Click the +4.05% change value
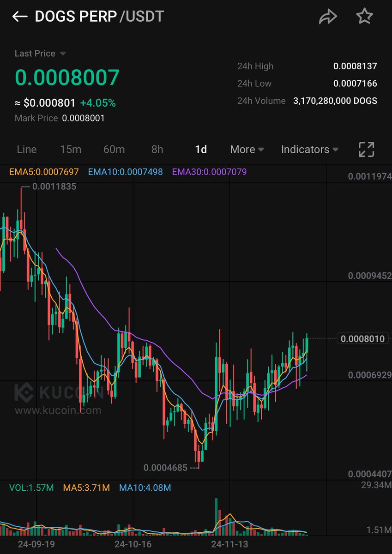392x554 pixels. [98, 103]
